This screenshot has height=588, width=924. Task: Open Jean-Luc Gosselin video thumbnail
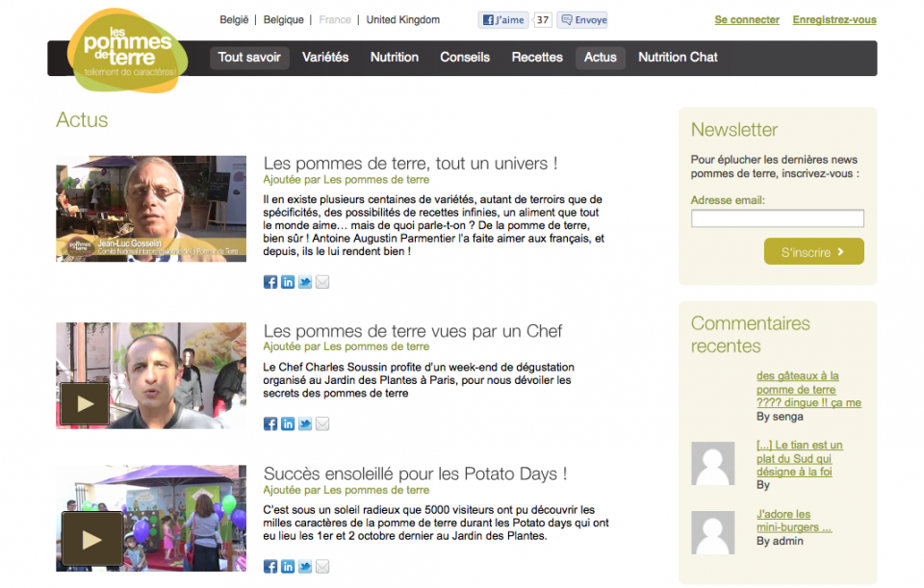(151, 209)
